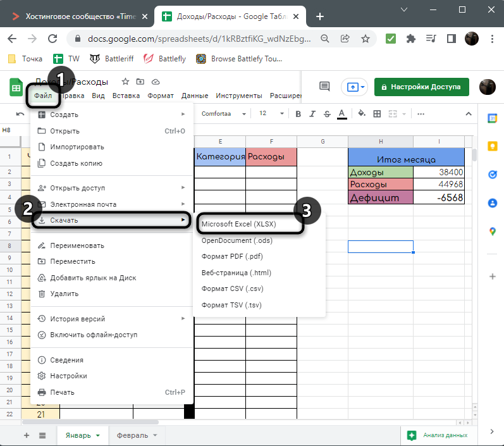Open the text color picker

341,114
